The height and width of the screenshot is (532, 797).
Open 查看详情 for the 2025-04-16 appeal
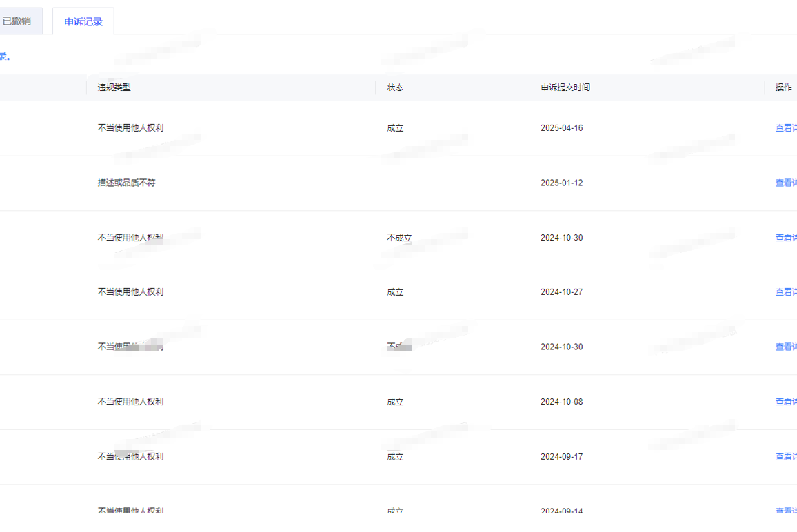point(786,128)
